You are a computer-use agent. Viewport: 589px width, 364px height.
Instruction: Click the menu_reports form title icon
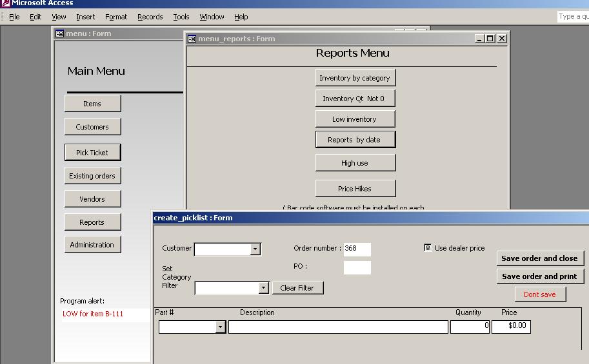click(192, 39)
